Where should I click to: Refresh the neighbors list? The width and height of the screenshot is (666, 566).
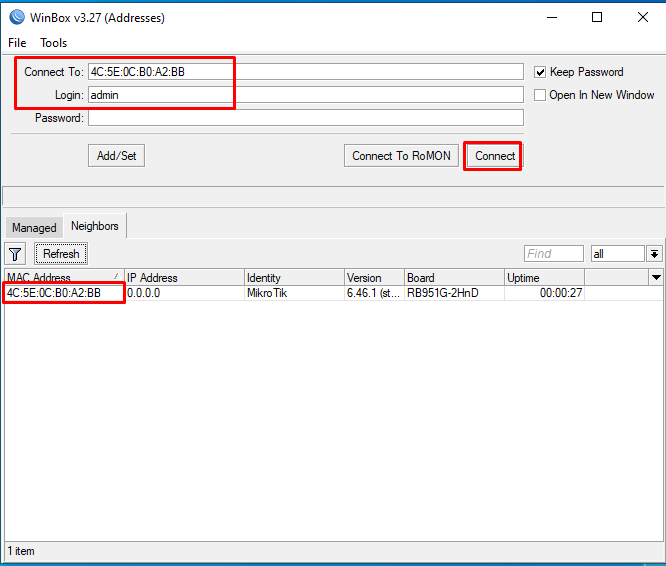pyautogui.click(x=61, y=254)
